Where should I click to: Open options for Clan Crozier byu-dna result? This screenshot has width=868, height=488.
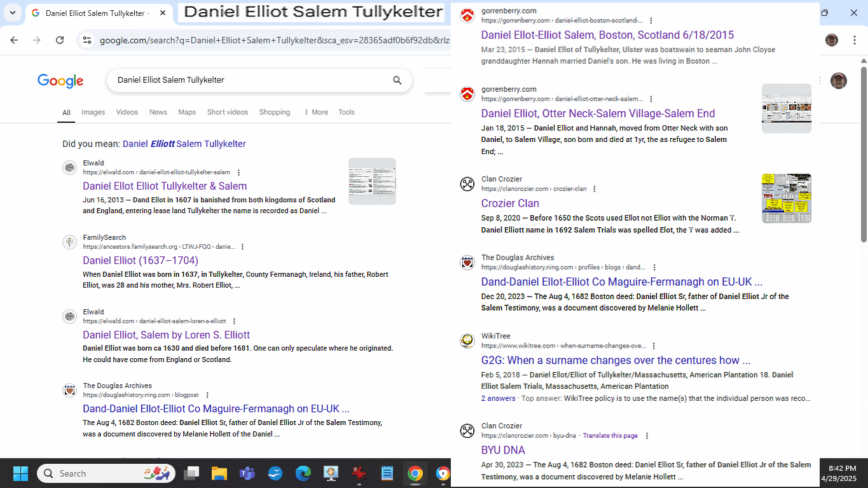coord(647,436)
